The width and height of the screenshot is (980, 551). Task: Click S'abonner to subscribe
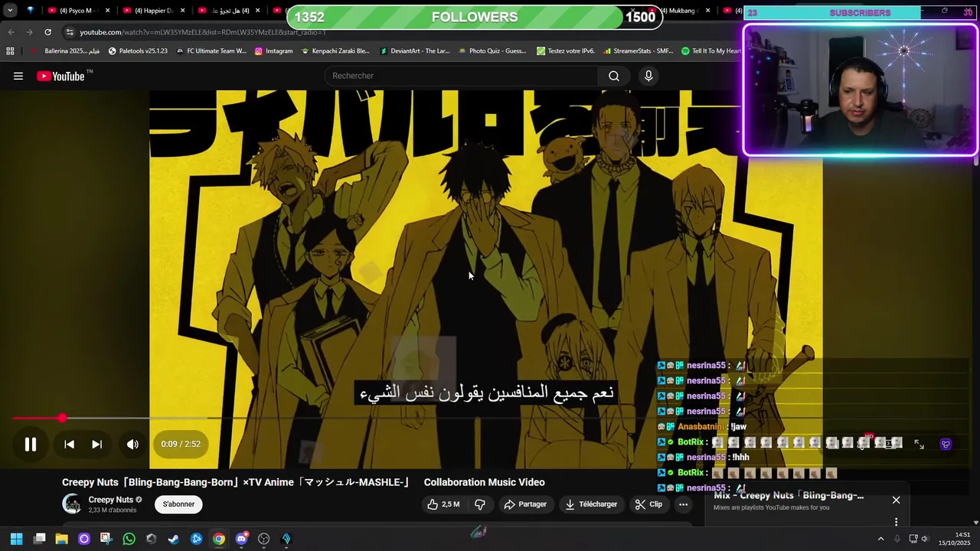point(178,504)
